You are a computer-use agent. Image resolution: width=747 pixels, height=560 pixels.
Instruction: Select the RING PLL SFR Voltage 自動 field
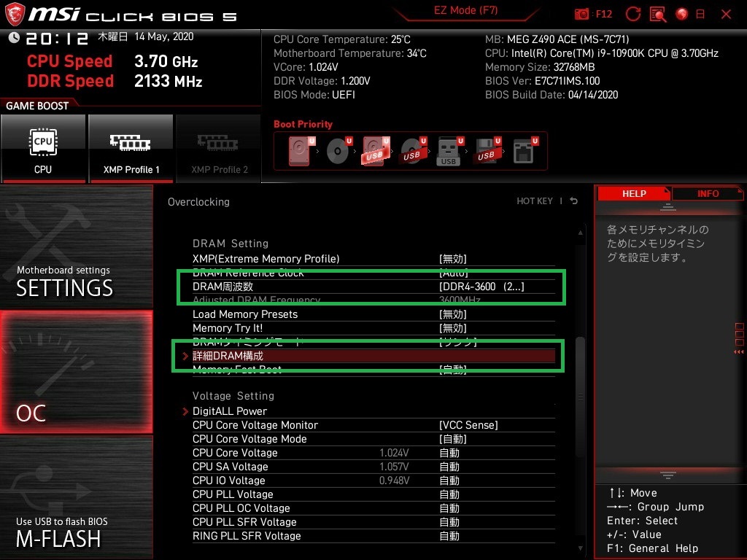(x=449, y=536)
